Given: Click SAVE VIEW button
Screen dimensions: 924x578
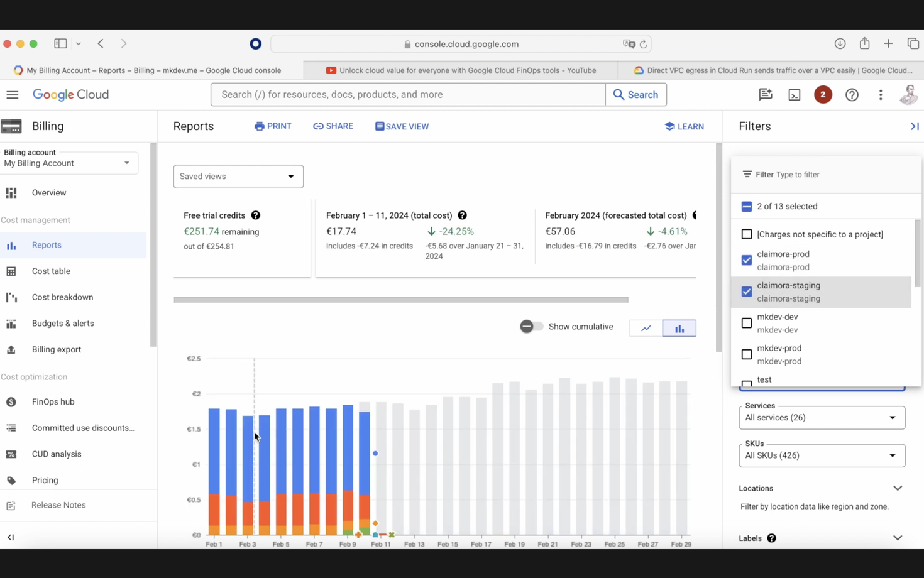Looking at the screenshot, I should [402, 126].
